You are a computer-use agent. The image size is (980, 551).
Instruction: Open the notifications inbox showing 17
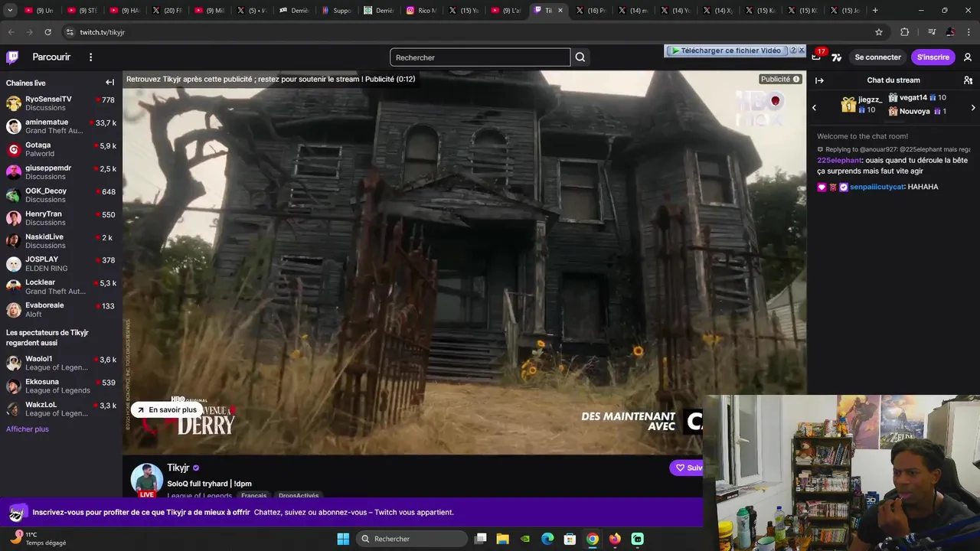(816, 57)
